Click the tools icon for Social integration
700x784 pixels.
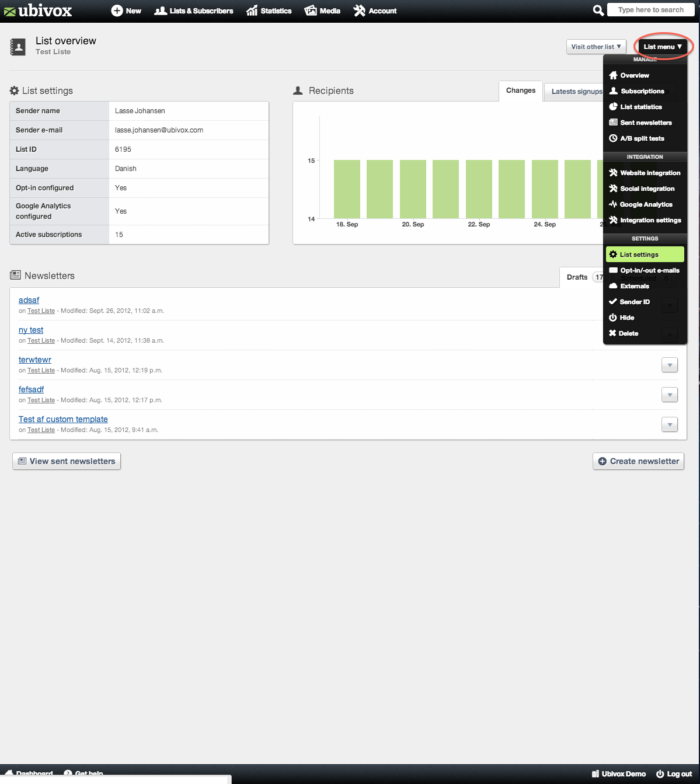point(613,189)
